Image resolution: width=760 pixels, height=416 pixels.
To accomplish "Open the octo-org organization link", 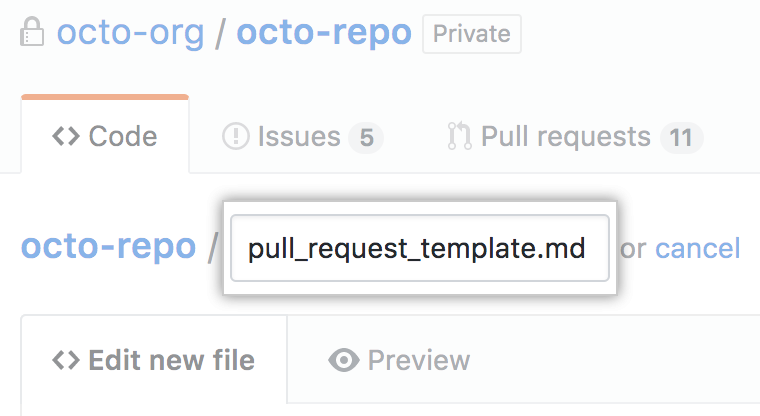I will pos(130,33).
